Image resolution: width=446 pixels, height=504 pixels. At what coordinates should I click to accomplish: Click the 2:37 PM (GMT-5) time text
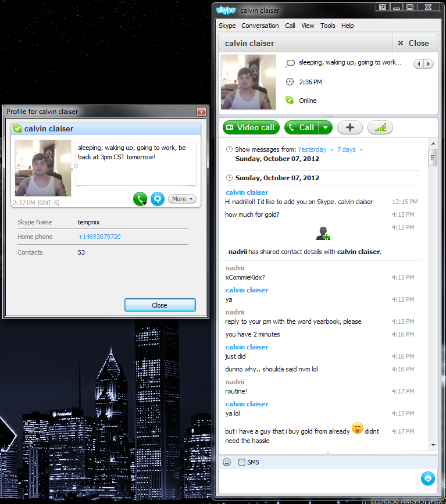click(x=36, y=203)
